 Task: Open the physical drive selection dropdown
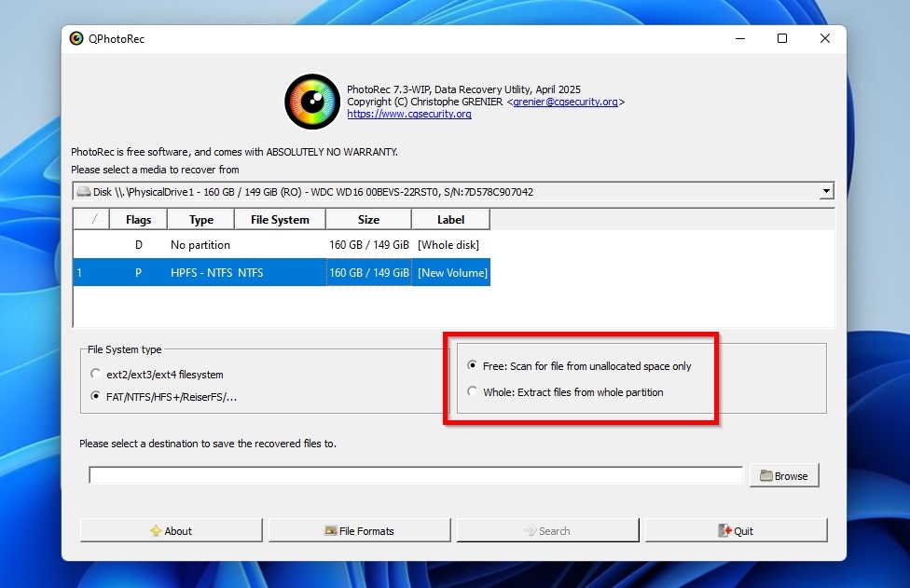click(826, 191)
